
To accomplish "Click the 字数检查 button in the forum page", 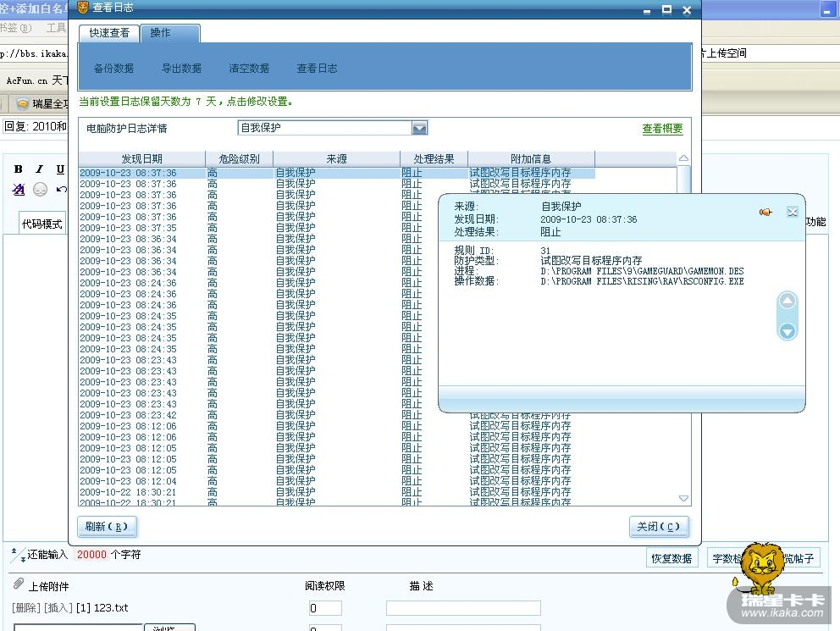I will [727, 559].
